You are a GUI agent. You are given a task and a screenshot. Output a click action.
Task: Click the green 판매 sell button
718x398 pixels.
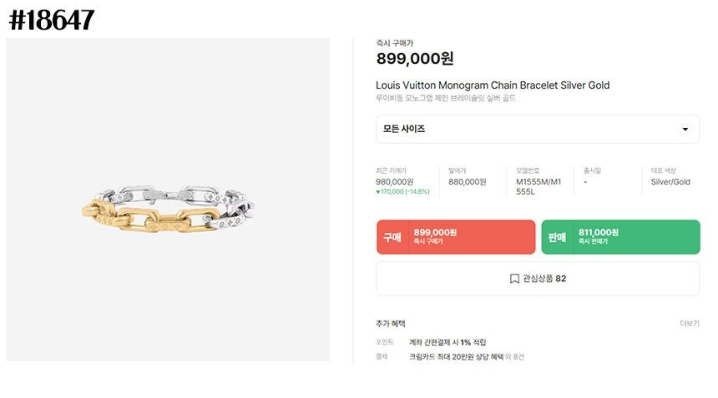(x=620, y=237)
